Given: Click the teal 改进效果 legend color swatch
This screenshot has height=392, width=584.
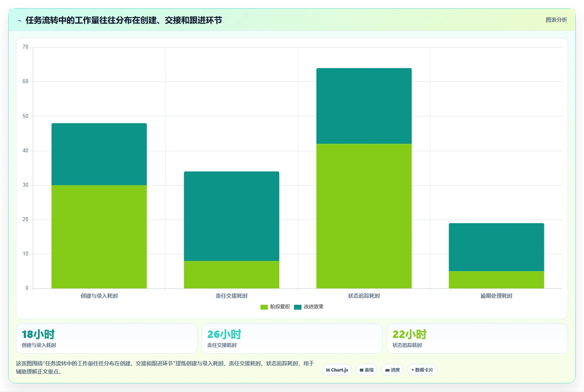Looking at the screenshot, I should (298, 307).
